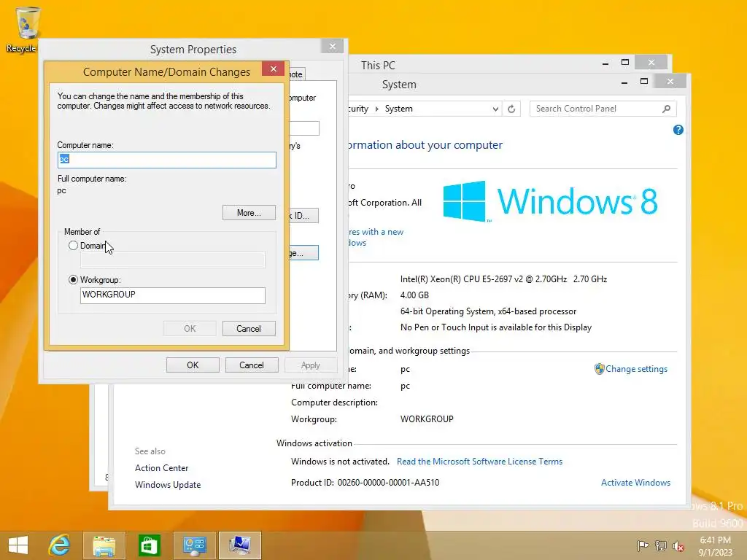Open the Action Center link
Viewport: 747px width, 560px height.
[161, 468]
